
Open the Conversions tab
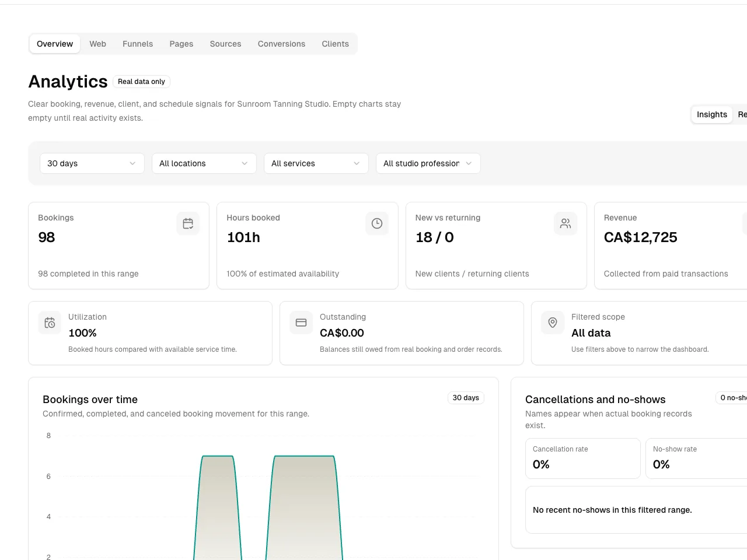(281, 44)
